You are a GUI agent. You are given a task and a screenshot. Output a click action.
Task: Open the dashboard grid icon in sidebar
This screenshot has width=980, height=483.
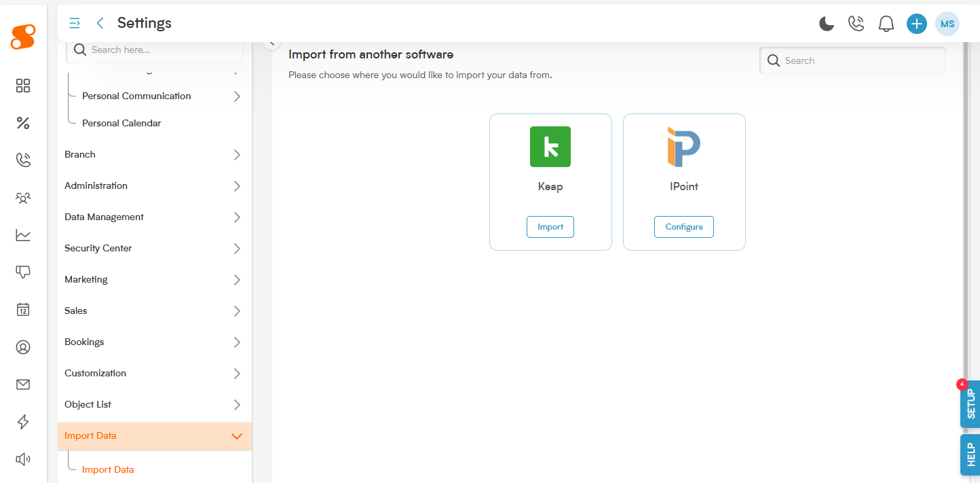pos(23,86)
